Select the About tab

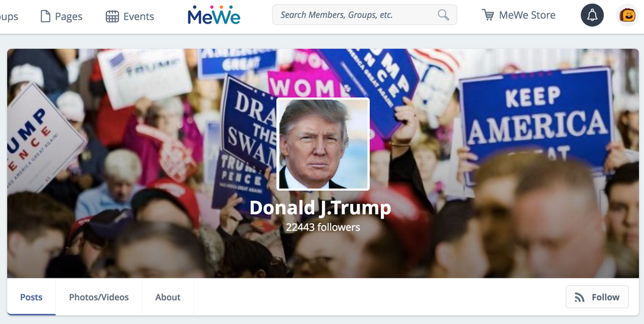point(168,297)
